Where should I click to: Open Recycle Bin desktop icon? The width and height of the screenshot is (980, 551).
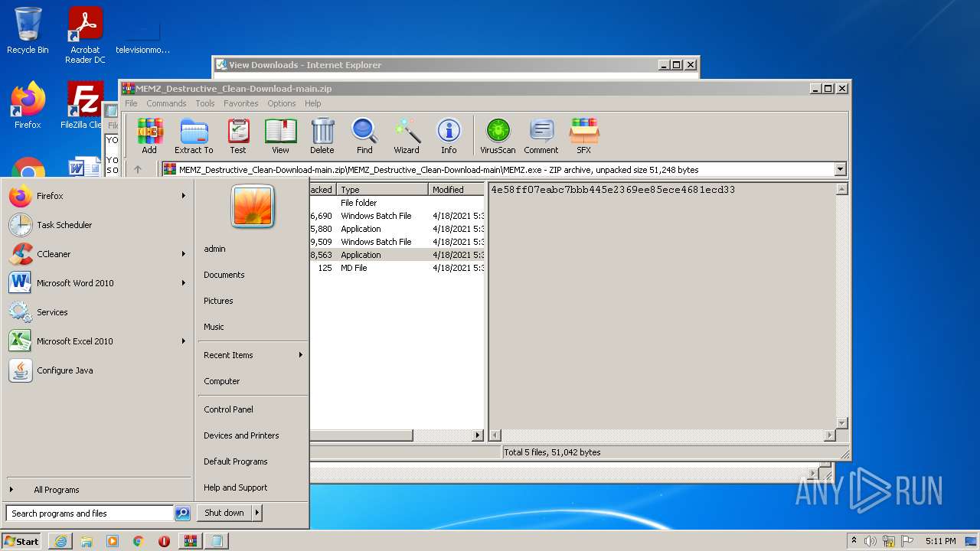pos(28,31)
